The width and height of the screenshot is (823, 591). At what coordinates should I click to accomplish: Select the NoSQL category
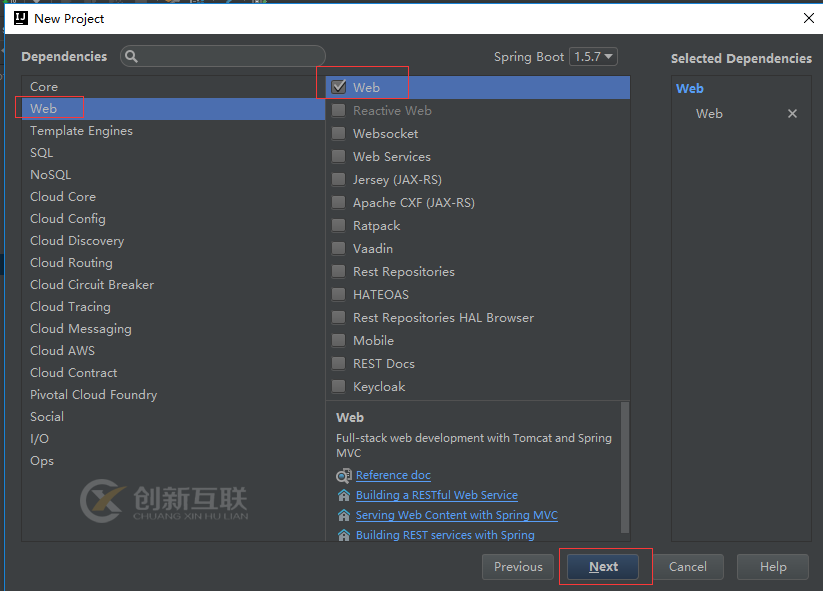pos(173,175)
